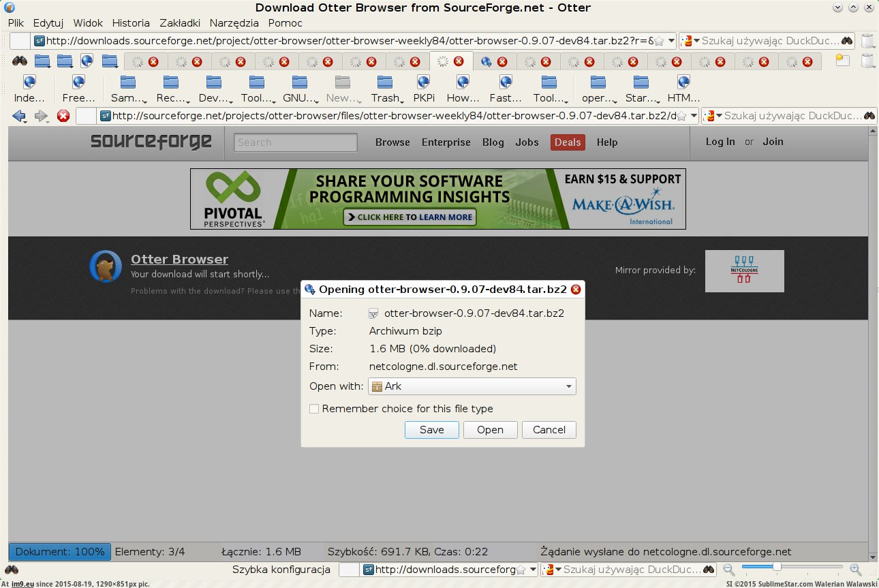The width and height of the screenshot is (879, 588).
Task: Open the 'oper...' bookmark folder
Action: [x=598, y=89]
